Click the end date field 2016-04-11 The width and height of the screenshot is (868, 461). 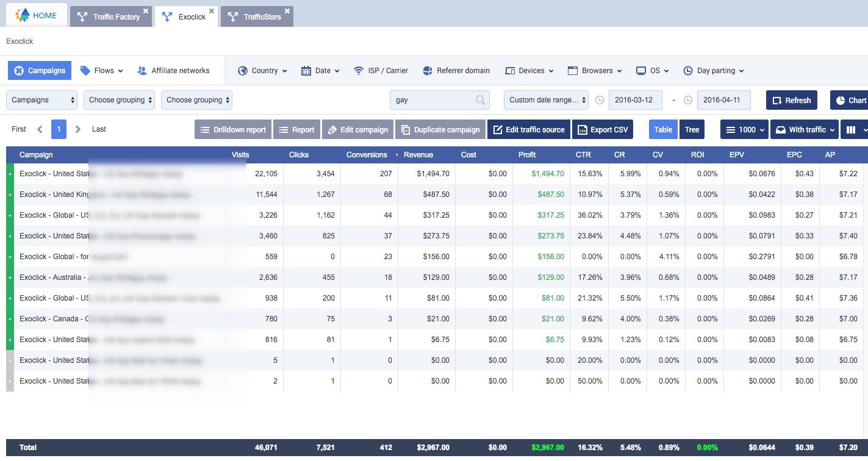click(723, 100)
